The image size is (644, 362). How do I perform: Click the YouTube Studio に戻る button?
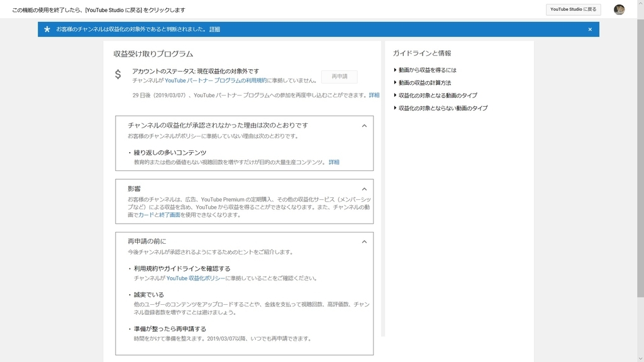tap(573, 9)
